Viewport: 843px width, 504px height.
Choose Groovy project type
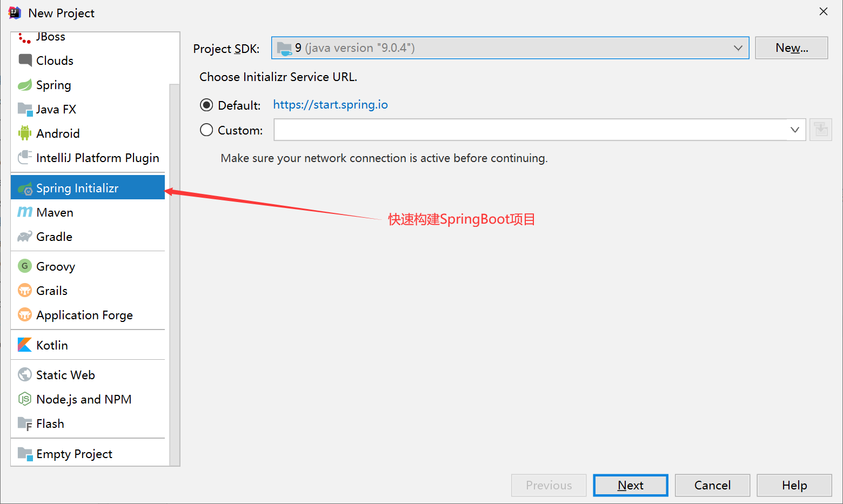click(x=88, y=266)
